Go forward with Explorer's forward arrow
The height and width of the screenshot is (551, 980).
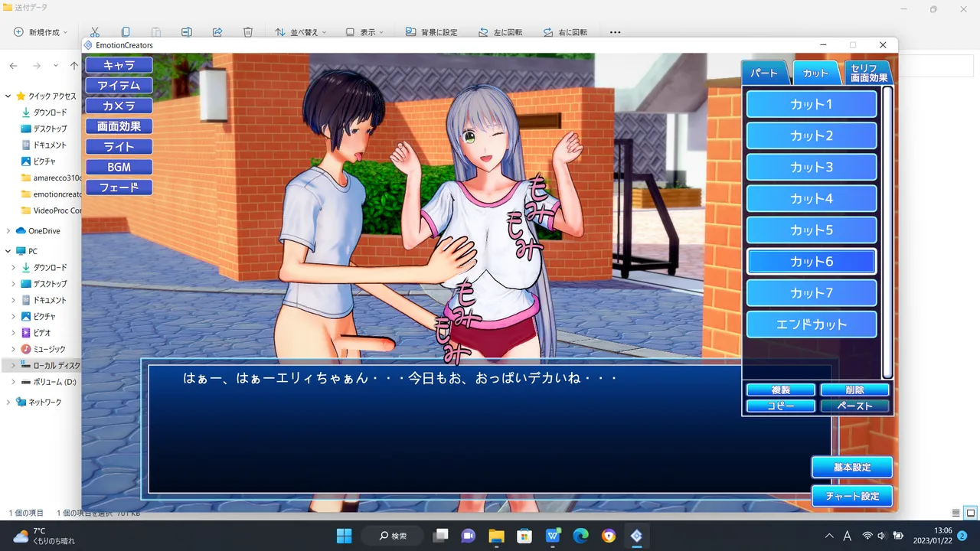[x=36, y=66]
